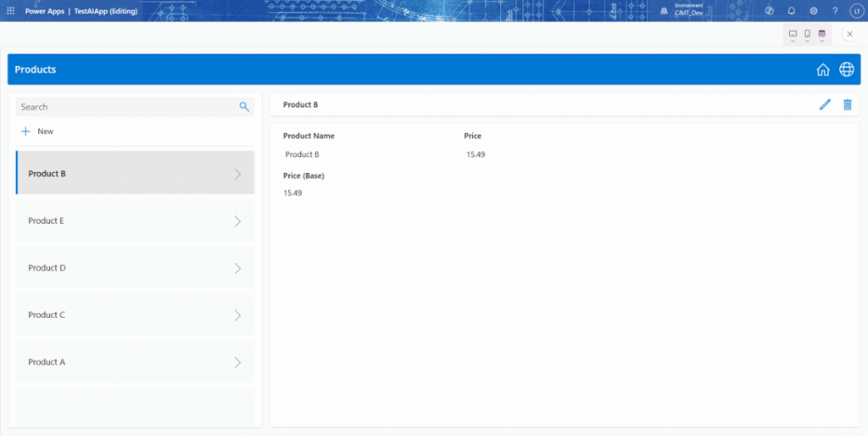Open the settings gear
The height and width of the screenshot is (436, 868).
[814, 11]
